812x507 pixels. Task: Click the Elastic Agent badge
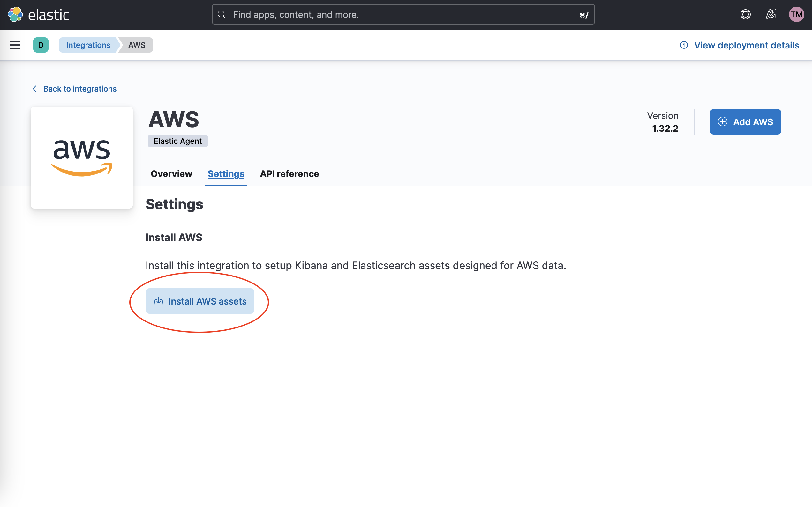pos(177,141)
